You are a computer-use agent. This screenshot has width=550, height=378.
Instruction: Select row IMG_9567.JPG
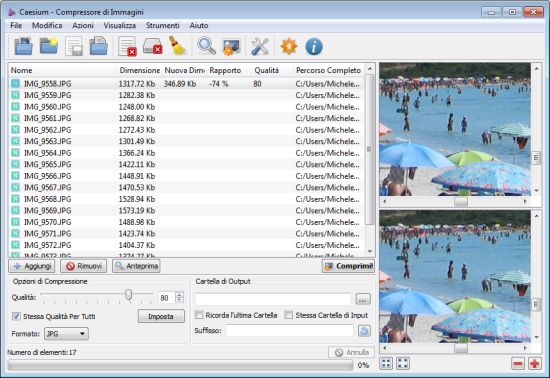point(187,187)
